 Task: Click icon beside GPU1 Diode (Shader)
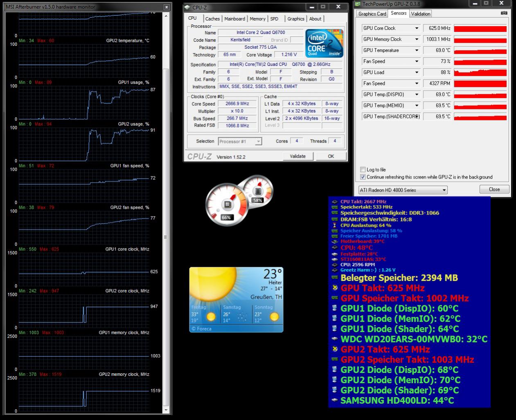335,329
